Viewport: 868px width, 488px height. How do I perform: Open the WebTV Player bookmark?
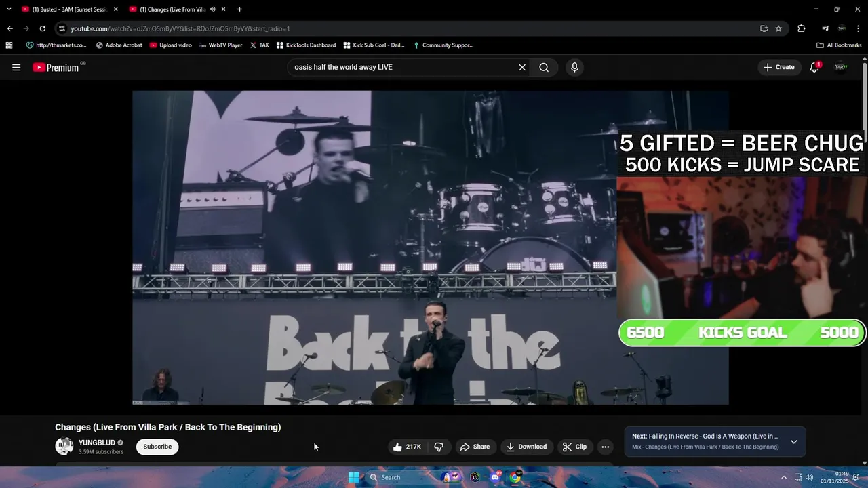click(x=220, y=45)
